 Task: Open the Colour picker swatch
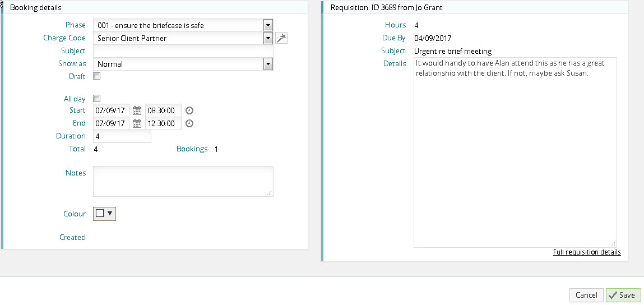pyautogui.click(x=104, y=214)
